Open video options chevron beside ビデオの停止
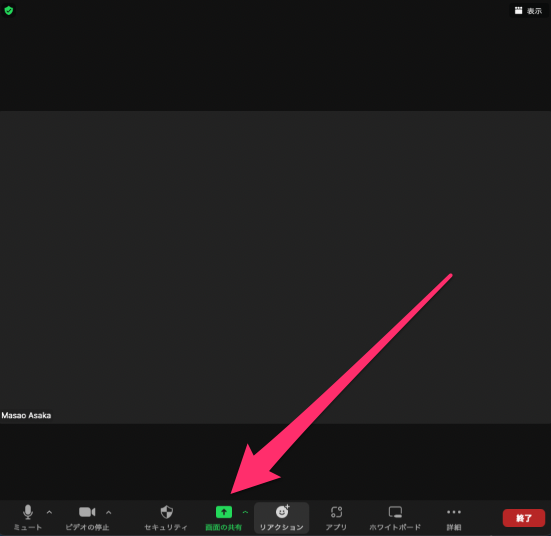The image size is (551, 536). point(109,513)
